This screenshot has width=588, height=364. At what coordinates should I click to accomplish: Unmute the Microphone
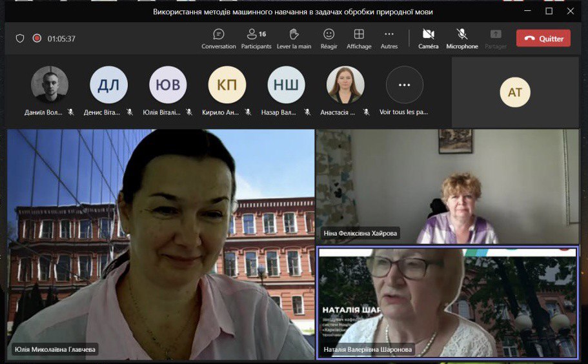pos(462,38)
